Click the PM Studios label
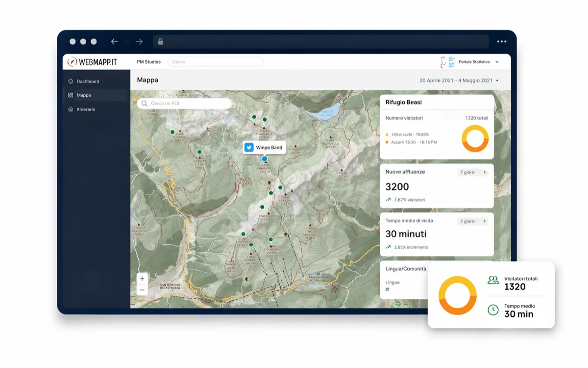The image size is (588, 368). coord(148,62)
